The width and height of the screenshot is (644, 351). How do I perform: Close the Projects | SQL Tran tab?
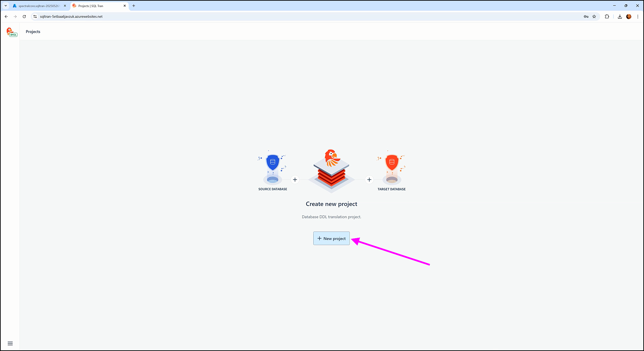click(x=125, y=6)
